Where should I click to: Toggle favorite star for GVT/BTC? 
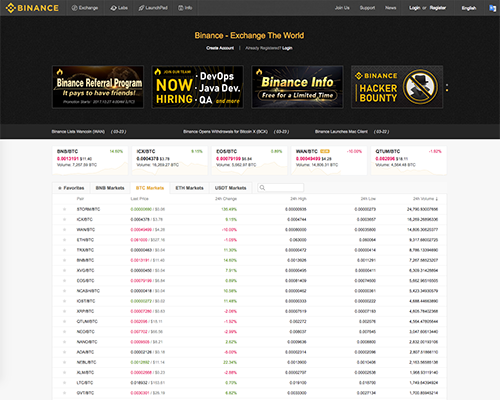point(64,393)
